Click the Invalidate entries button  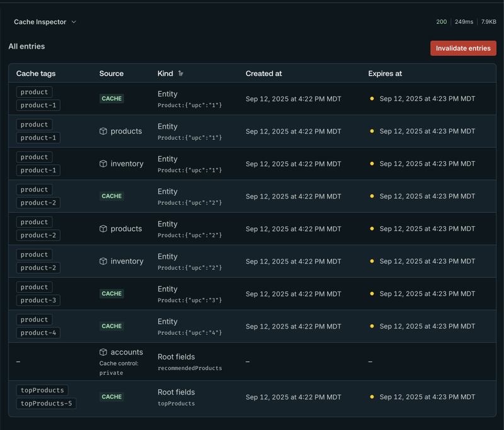tap(463, 48)
